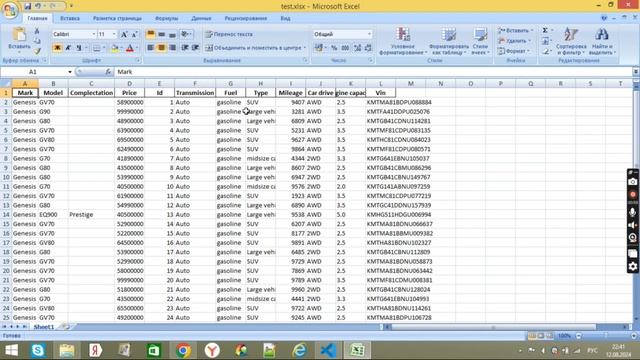Image resolution: width=640 pixels, height=360 pixels.
Task: Align text to the left
Action: [x=151, y=48]
